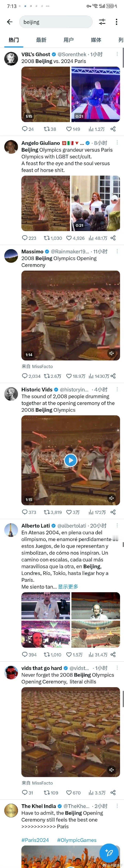Unmute the Massimo Beijing ceremony video
The image size is (124, 868).
coord(112,353)
